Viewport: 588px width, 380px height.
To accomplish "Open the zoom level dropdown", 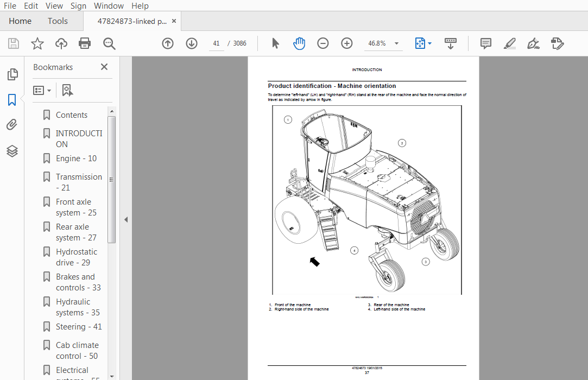I will pos(396,43).
